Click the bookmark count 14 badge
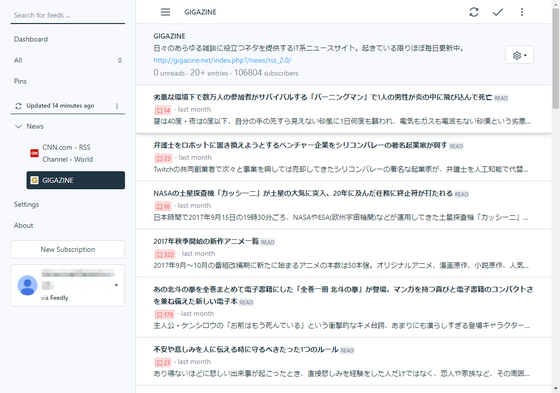560x393 pixels. [x=163, y=110]
